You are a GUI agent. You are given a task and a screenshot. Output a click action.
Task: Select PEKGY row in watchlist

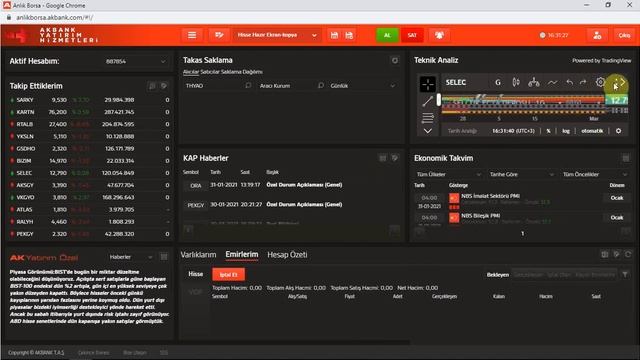click(x=89, y=234)
